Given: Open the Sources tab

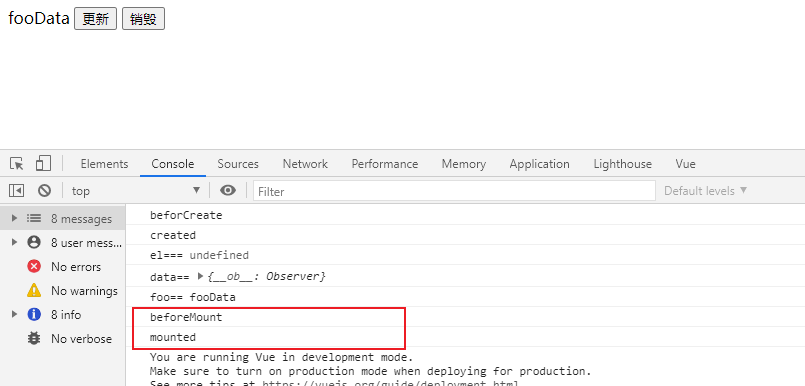Looking at the screenshot, I should point(238,164).
